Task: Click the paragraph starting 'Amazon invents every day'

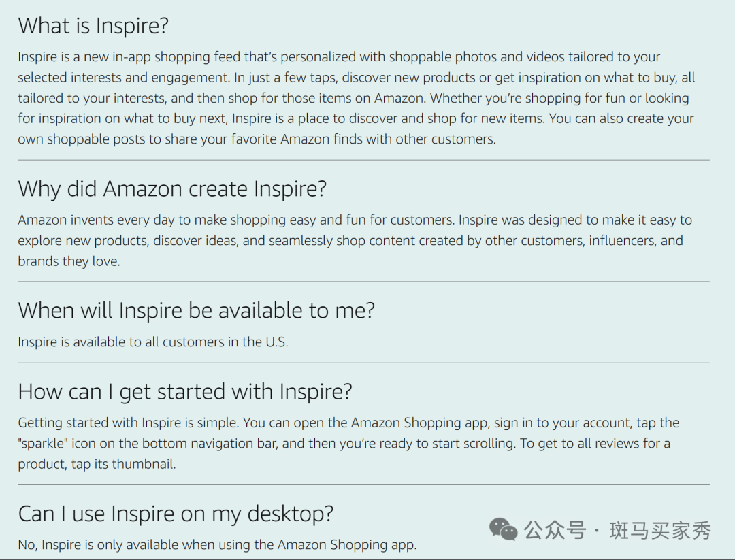Action: coord(355,240)
